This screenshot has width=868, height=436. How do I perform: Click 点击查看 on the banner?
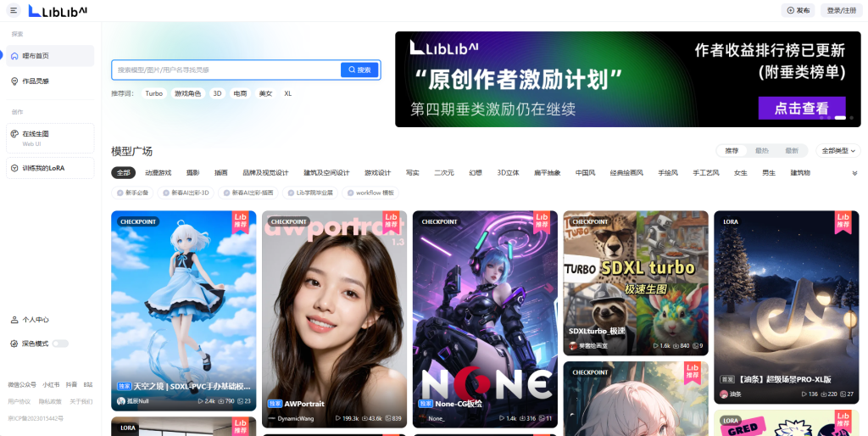(802, 108)
